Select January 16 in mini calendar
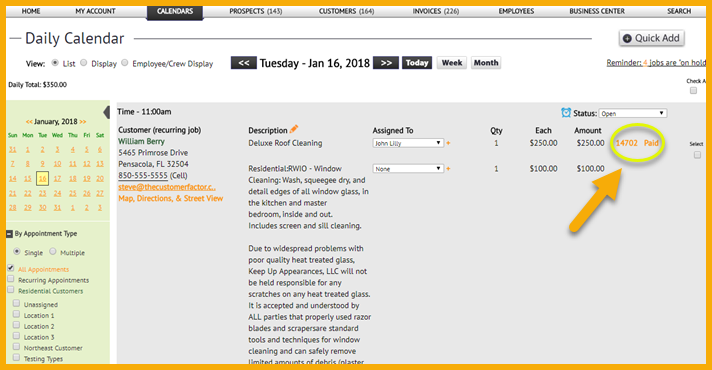This screenshot has width=712, height=370. point(43,178)
